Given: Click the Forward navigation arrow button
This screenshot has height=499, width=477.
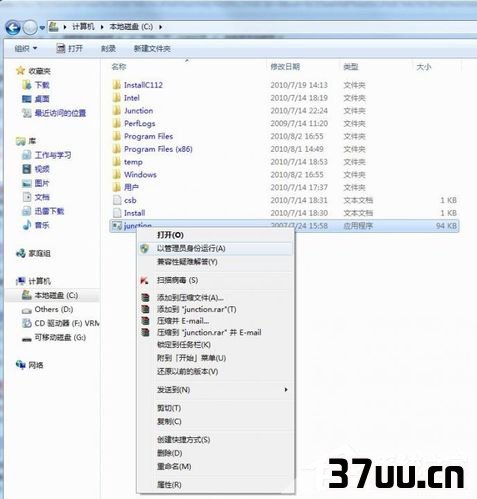Looking at the screenshot, I should point(30,27).
